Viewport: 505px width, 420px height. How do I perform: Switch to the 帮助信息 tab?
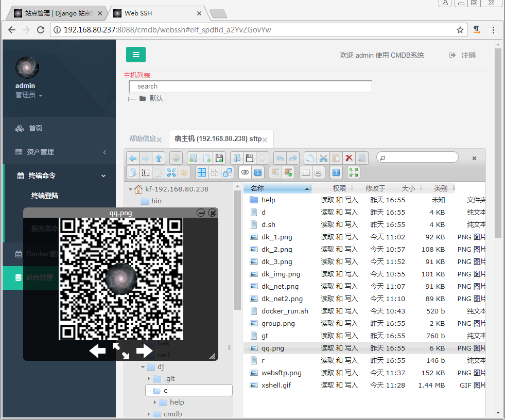[143, 139]
